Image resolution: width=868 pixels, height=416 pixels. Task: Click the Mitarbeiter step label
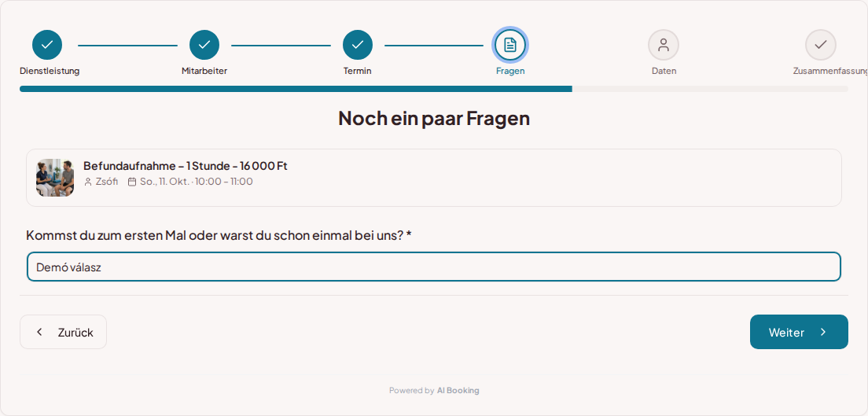[204, 71]
